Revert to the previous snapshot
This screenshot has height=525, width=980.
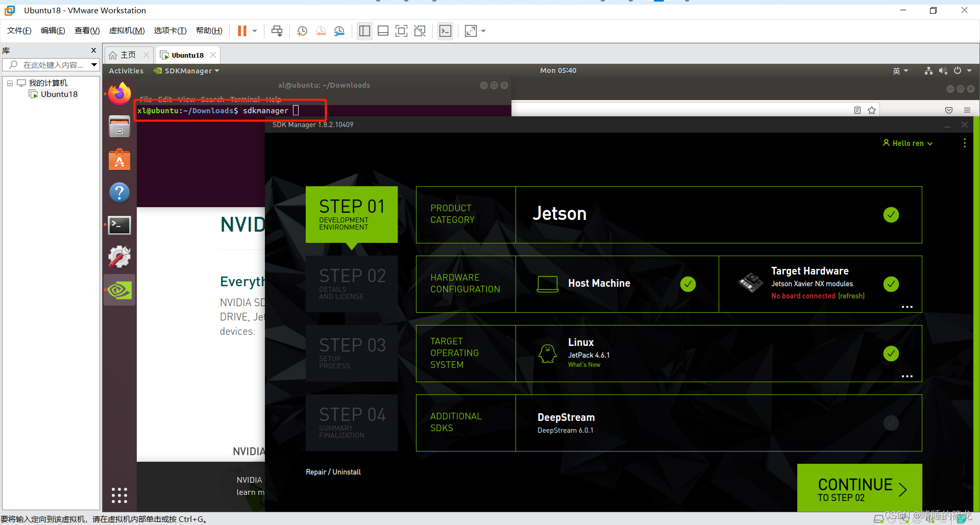[321, 31]
